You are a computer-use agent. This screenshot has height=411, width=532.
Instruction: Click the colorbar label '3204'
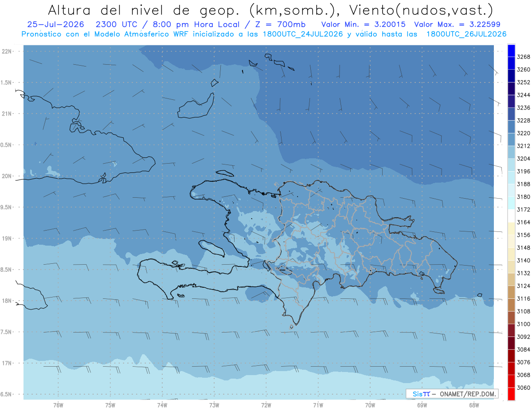tap(524, 158)
